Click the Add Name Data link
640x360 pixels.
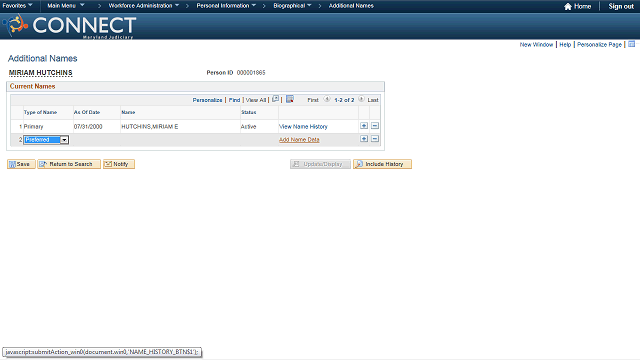[299, 140]
